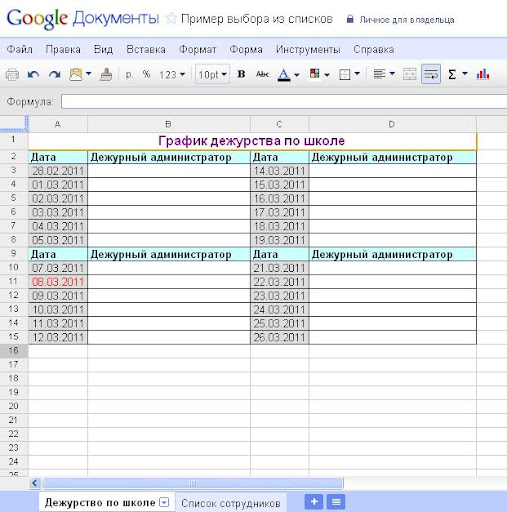
Task: Toggle strikethrough text formatting
Action: [262, 74]
